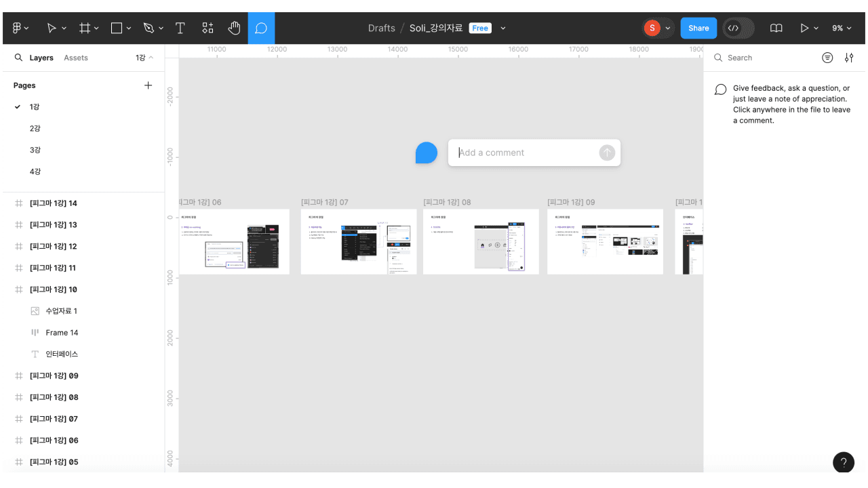Open the move tools dropdown arrow
This screenshot has height=488, width=868.
coord(64,28)
